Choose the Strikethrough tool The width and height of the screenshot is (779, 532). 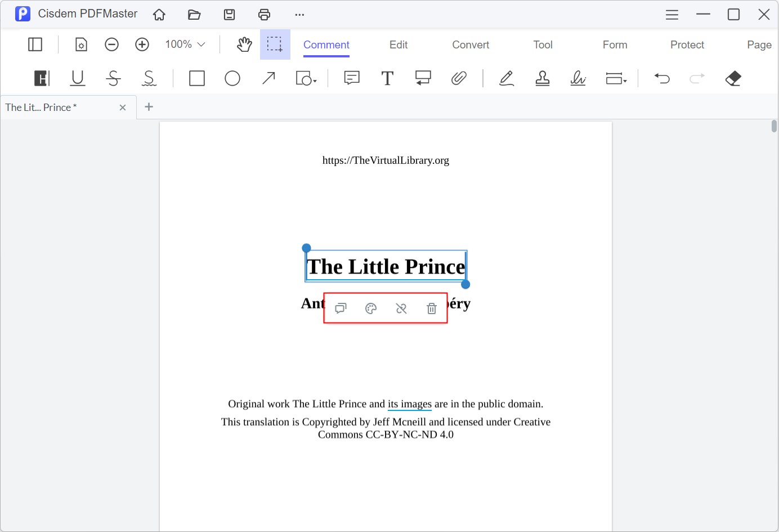pos(113,78)
